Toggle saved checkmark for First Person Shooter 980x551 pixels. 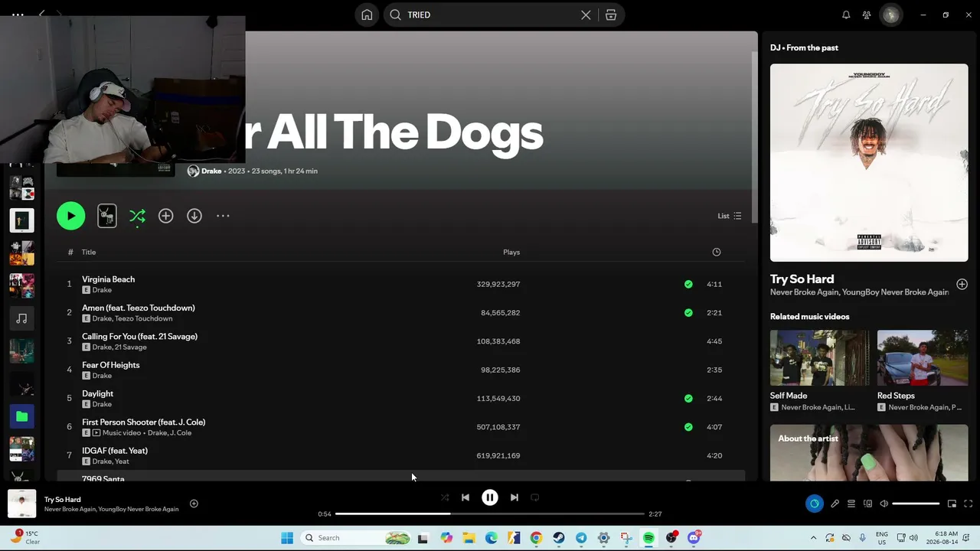tap(688, 427)
